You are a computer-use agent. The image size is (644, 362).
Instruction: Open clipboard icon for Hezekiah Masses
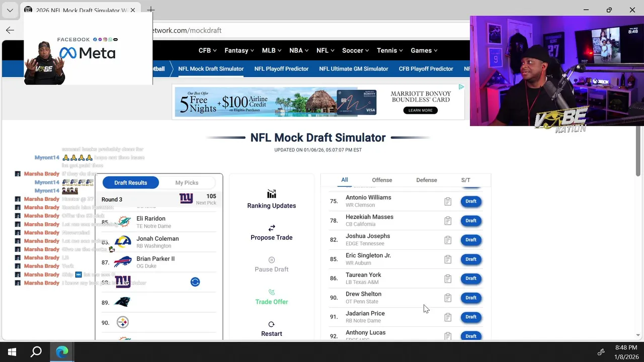point(448,221)
